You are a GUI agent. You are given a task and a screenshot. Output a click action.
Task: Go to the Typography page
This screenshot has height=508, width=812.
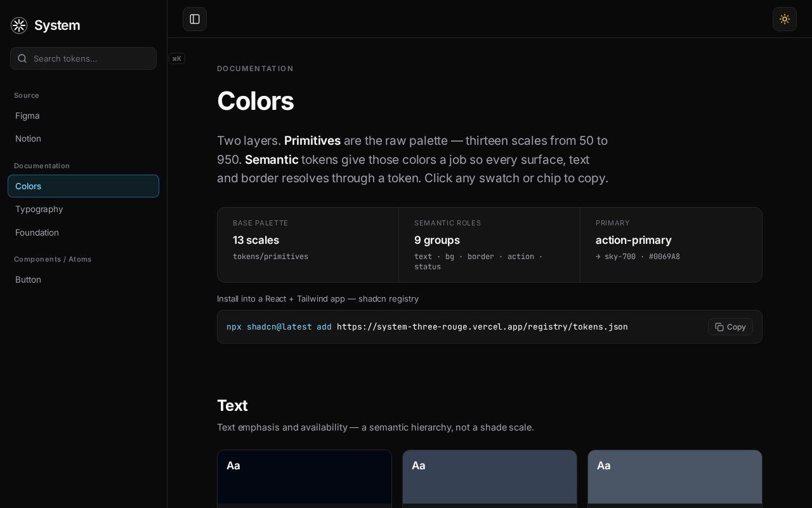coord(83,209)
